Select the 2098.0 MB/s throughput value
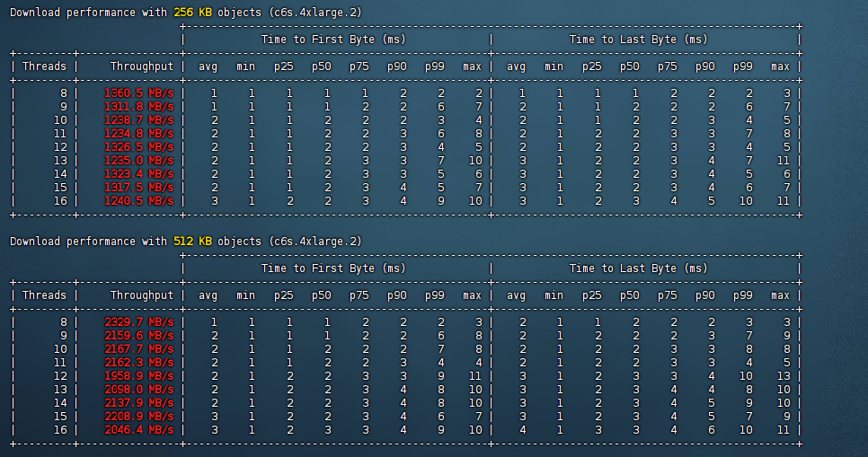The width and height of the screenshot is (868, 457). [139, 390]
